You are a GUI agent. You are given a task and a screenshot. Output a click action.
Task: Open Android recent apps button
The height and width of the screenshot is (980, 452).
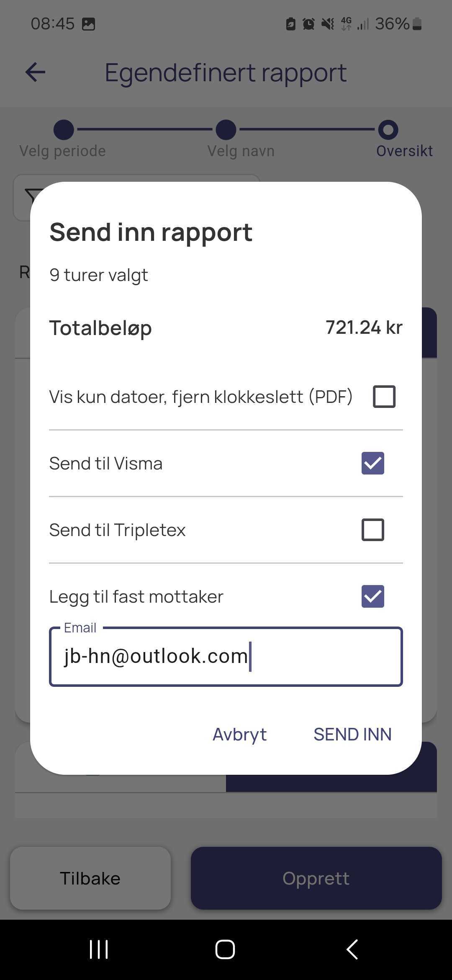[99, 949]
